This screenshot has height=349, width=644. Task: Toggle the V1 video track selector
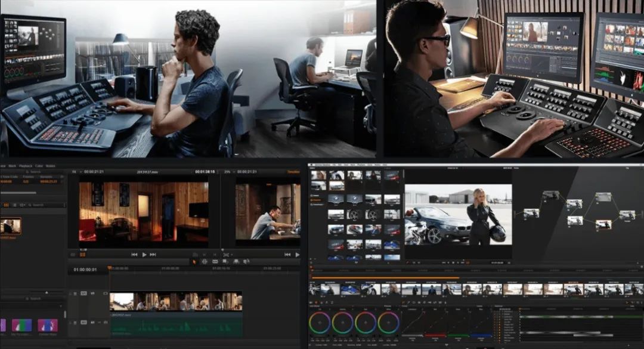pos(84,294)
